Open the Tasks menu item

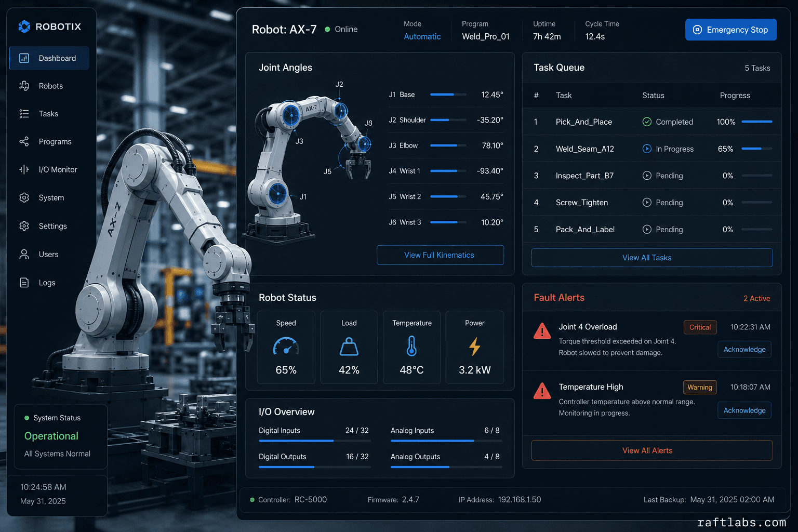(49, 114)
